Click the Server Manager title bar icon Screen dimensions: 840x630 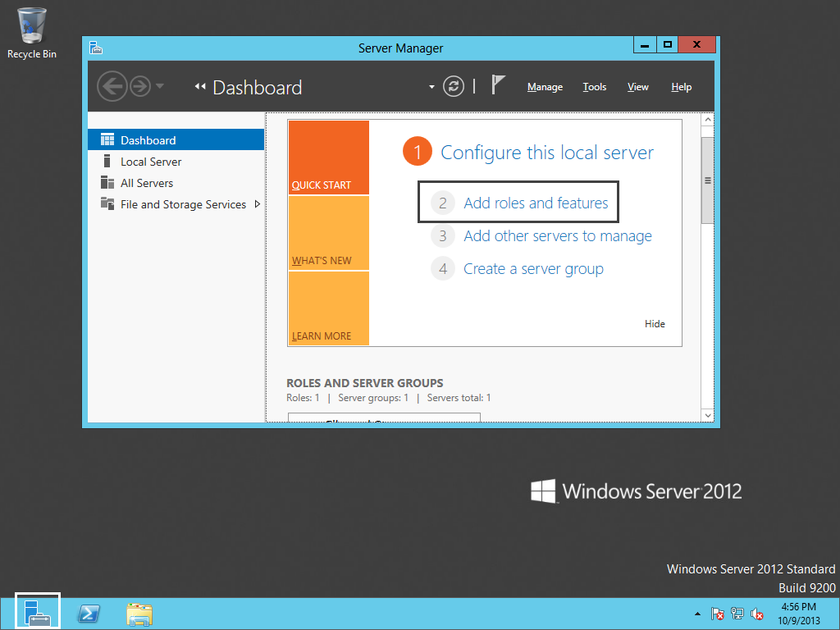pyautogui.click(x=96, y=48)
